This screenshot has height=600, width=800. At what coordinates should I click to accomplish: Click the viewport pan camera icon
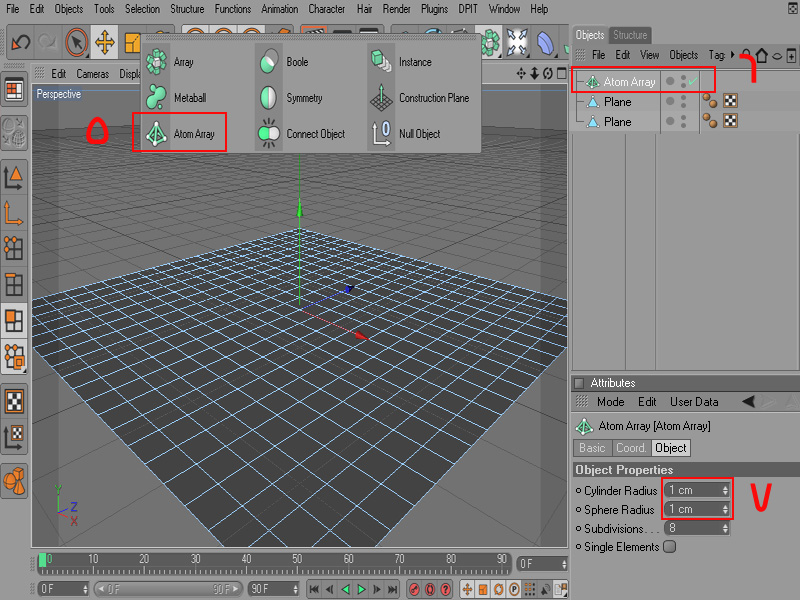(521, 74)
